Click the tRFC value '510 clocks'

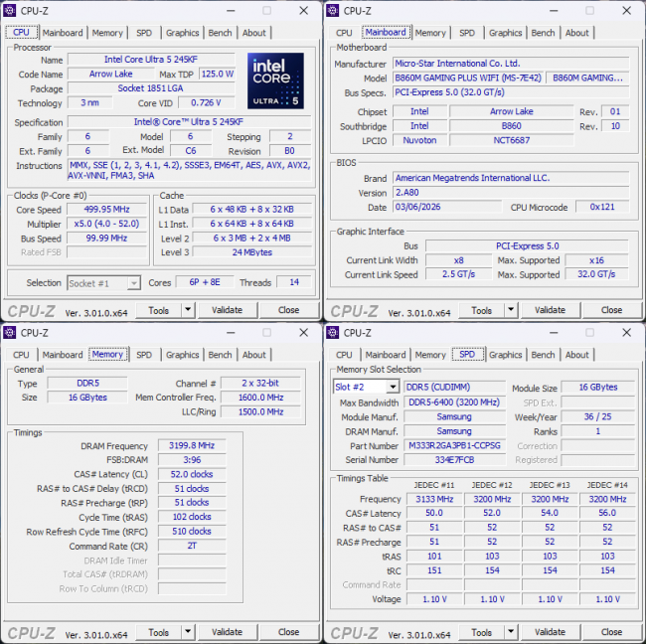[x=192, y=532]
